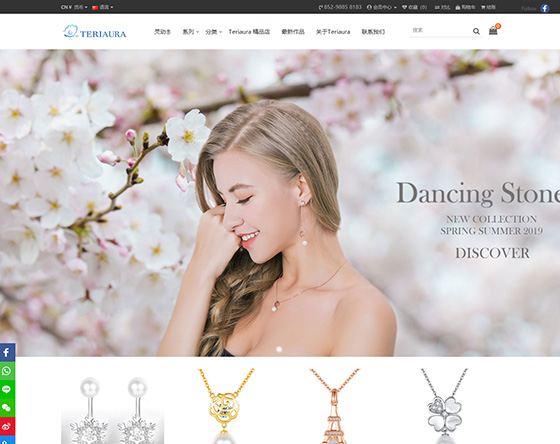Share via LINE sidebar icon

[7, 389]
